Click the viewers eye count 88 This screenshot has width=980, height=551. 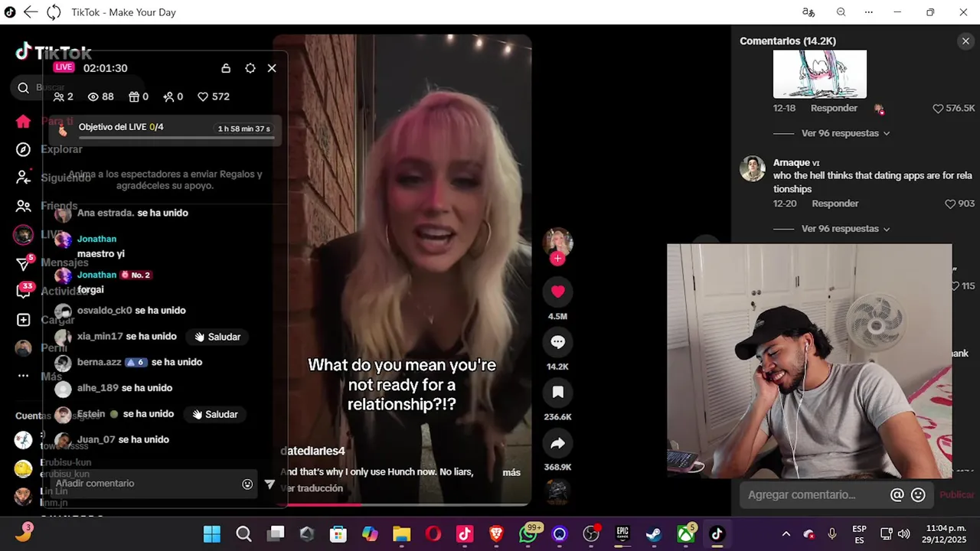point(100,96)
